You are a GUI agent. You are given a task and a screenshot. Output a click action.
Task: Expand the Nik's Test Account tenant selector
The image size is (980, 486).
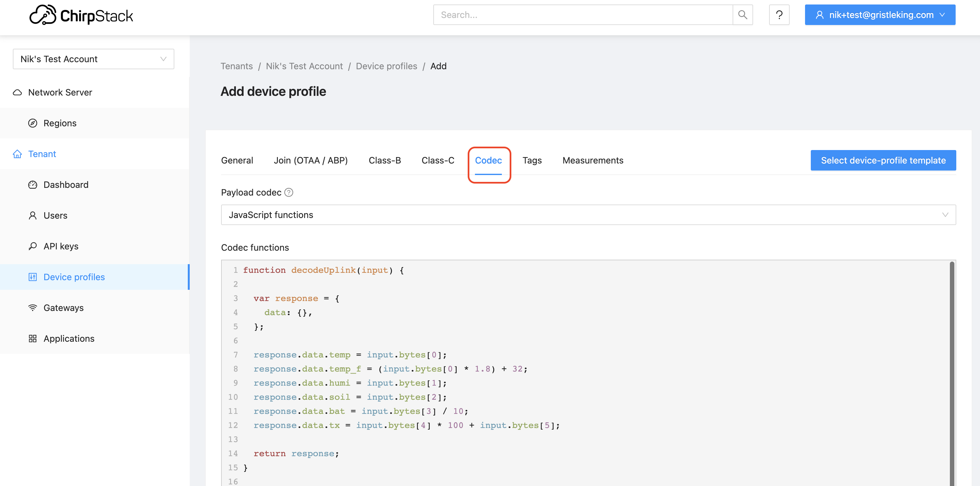93,59
